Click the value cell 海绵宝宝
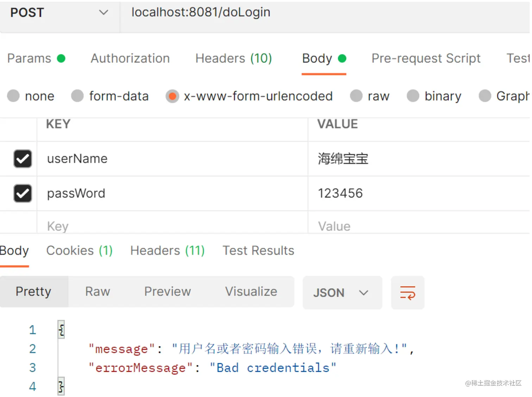The height and width of the screenshot is (397, 532). coord(419,159)
